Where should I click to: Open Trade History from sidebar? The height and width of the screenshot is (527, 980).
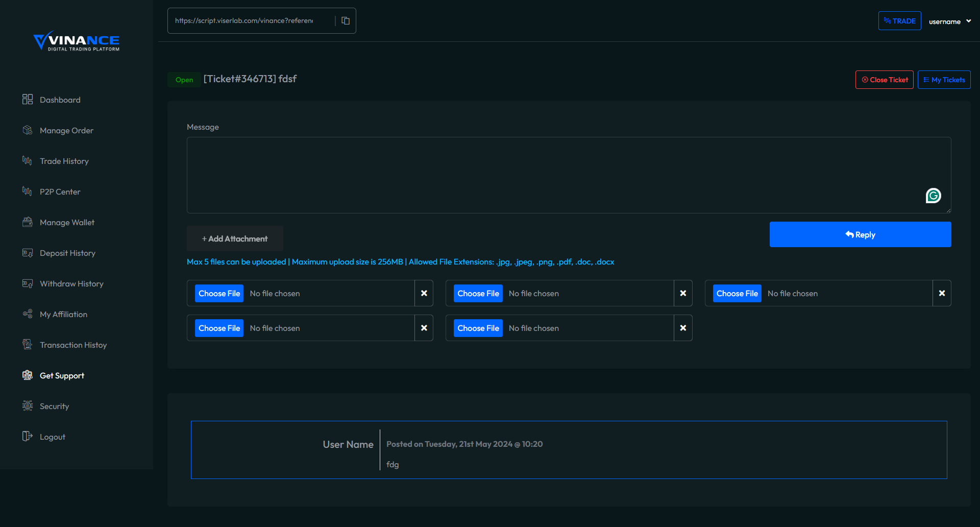64,161
